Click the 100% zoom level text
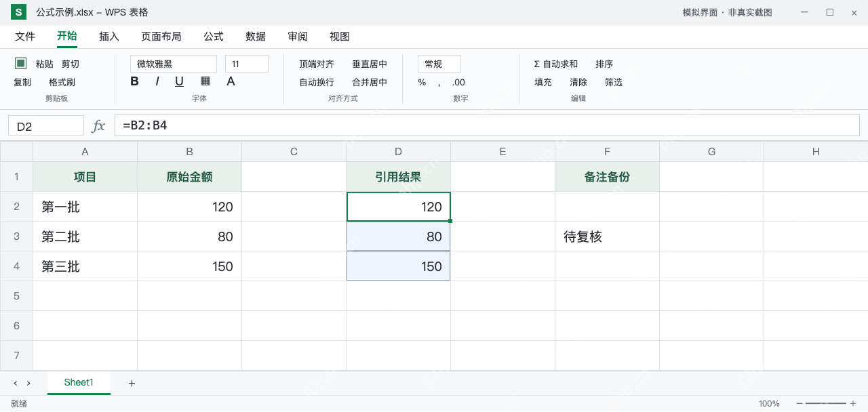Image resolution: width=868 pixels, height=412 pixels. [x=769, y=403]
